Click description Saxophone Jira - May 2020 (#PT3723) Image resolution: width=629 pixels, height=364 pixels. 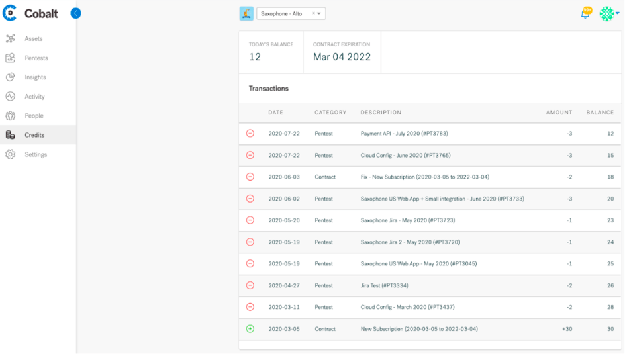[x=408, y=220]
